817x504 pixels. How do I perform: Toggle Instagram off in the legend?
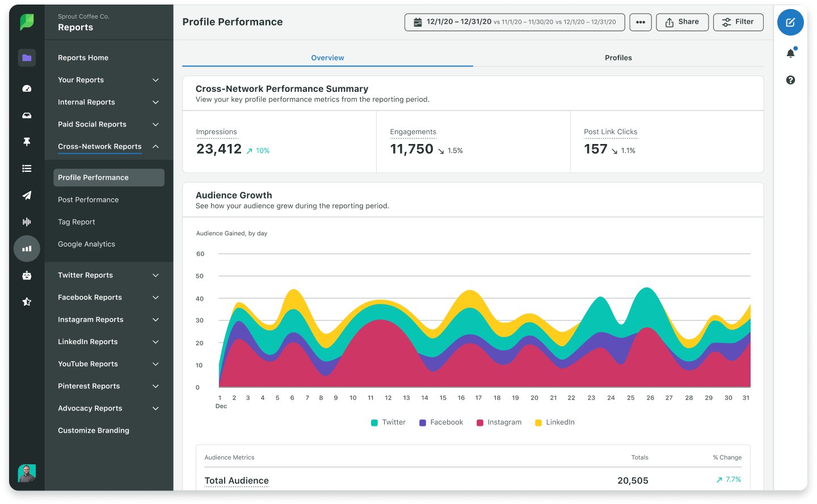(499, 422)
